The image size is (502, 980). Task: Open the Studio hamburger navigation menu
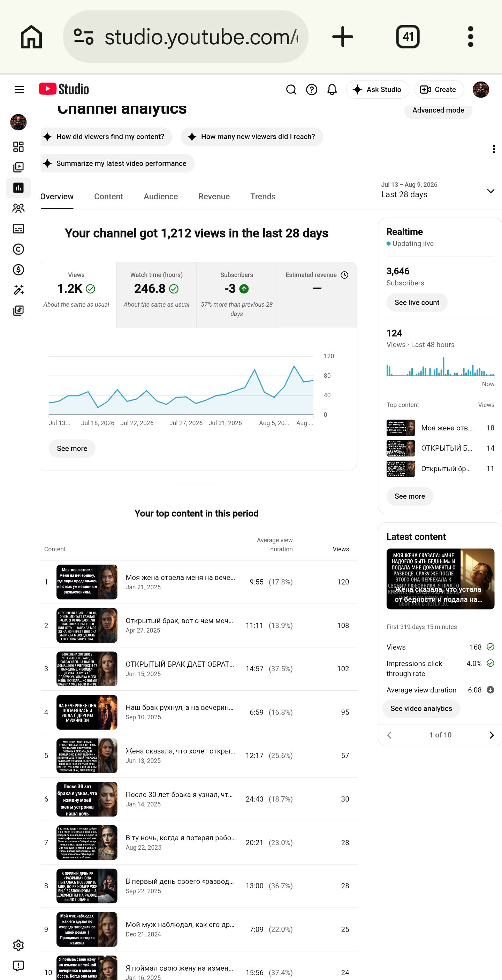click(x=19, y=90)
